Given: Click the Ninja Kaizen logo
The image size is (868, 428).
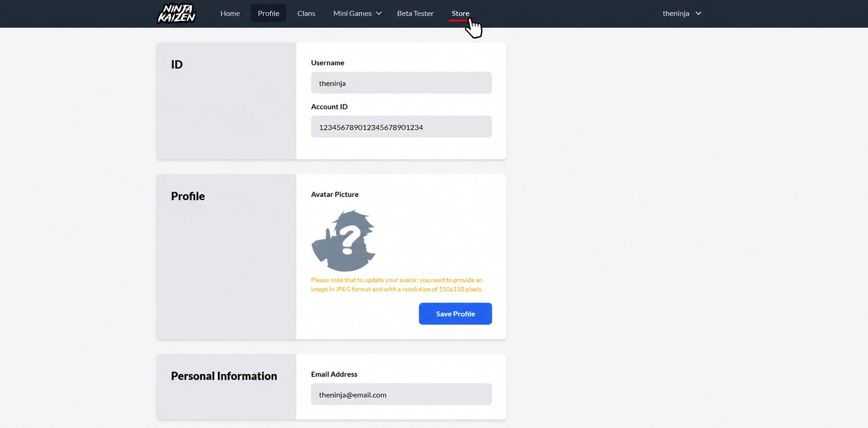Looking at the screenshot, I should [x=177, y=13].
